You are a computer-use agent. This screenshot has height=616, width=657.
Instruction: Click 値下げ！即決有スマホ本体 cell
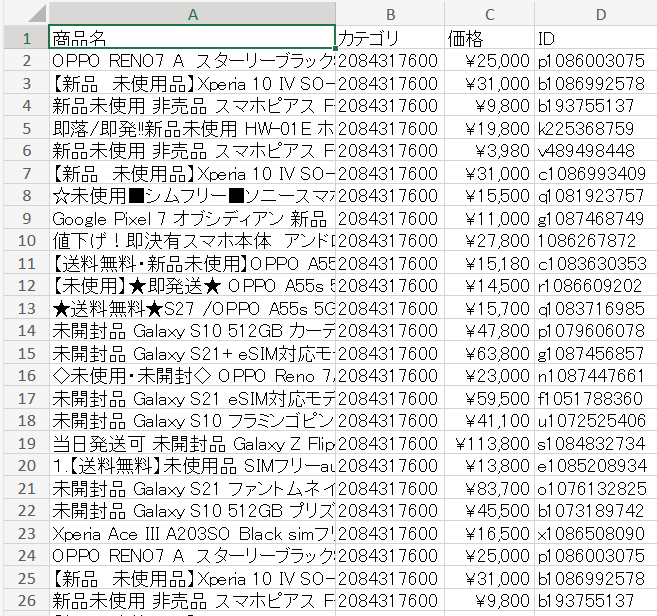click(x=192, y=241)
